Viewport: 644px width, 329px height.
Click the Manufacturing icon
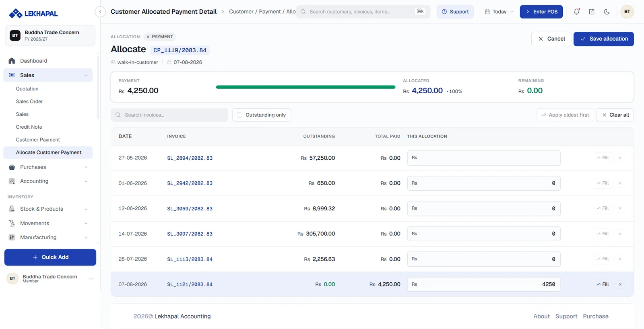12,237
